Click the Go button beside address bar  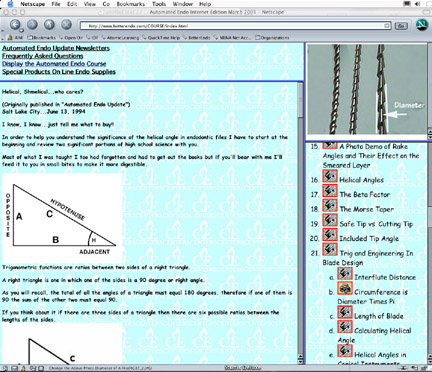click(401, 26)
